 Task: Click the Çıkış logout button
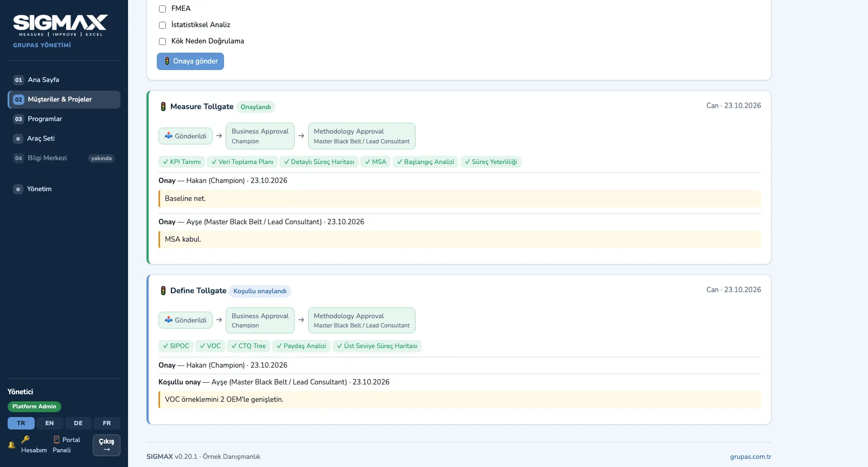(106, 445)
